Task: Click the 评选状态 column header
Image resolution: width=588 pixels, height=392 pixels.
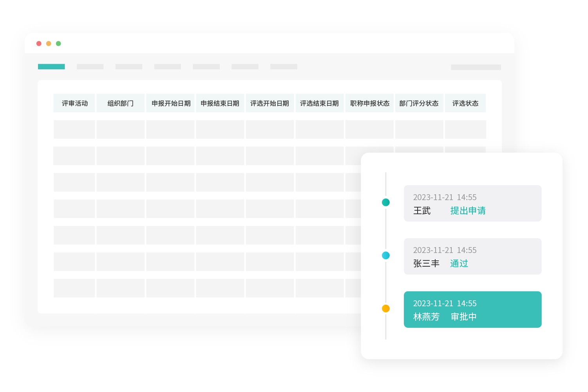Action: (465, 103)
